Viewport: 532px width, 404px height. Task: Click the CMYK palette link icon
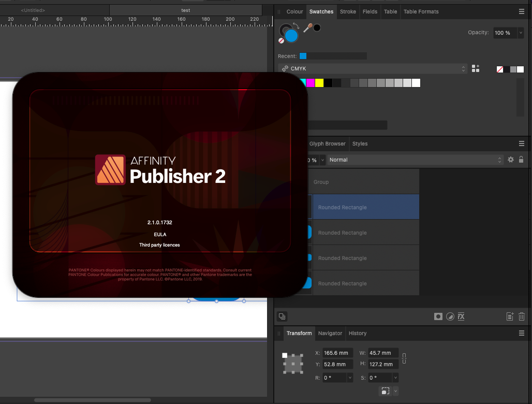(285, 68)
